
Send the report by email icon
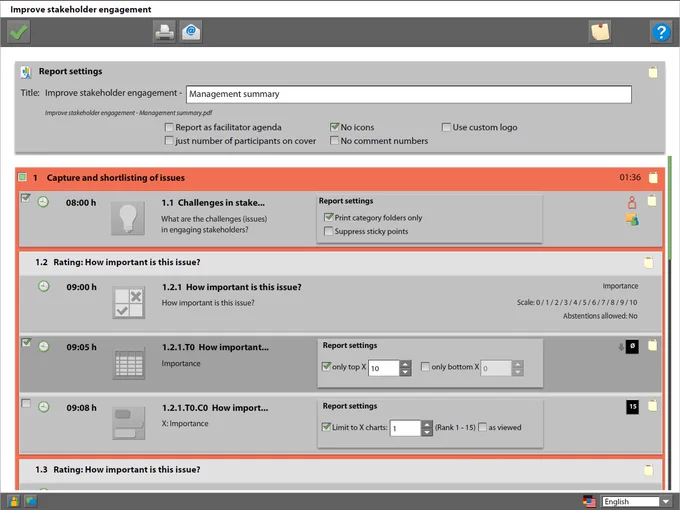[x=191, y=32]
